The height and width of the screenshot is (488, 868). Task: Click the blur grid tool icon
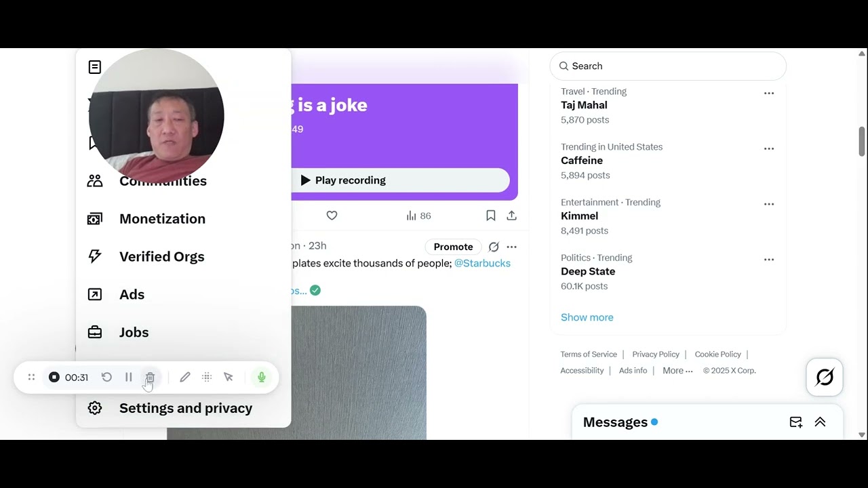207,378
